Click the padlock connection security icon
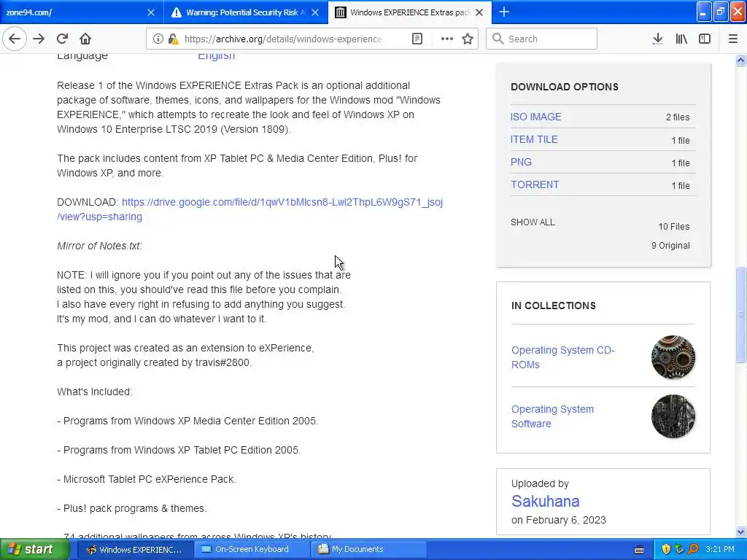Screen dimensions: 747x560 coord(173,39)
